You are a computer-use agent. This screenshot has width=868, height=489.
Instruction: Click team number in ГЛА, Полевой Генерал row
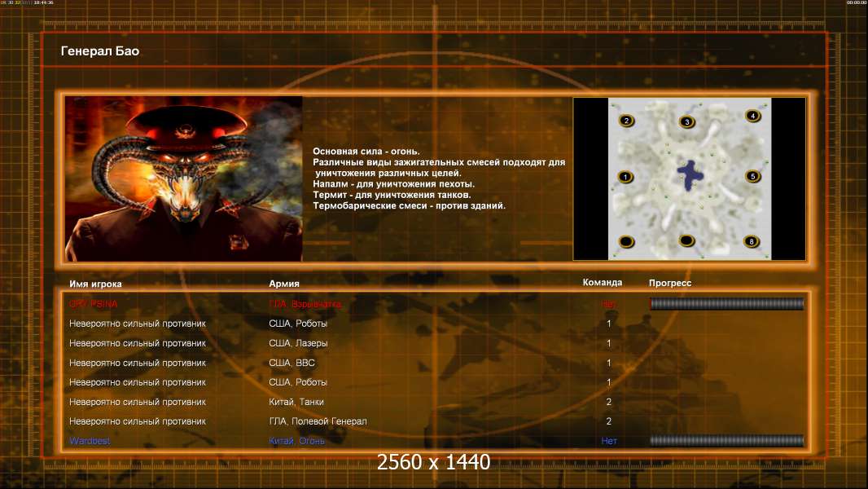coord(609,421)
